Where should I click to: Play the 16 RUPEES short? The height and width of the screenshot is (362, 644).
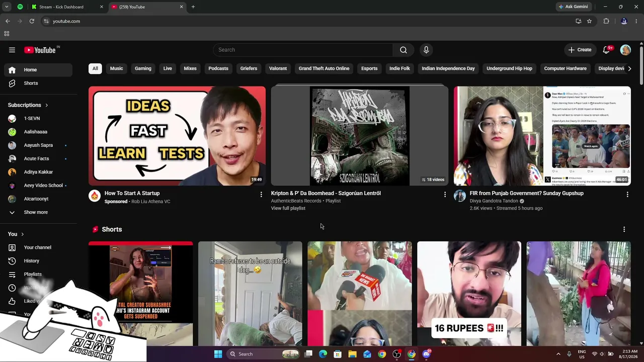[469, 294]
